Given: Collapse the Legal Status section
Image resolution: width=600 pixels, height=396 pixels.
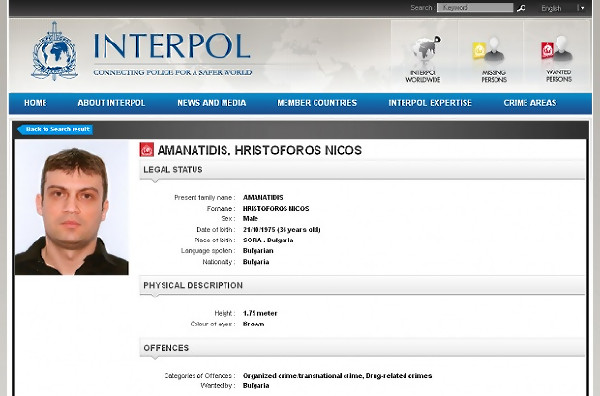Looking at the screenshot, I should 362,170.
